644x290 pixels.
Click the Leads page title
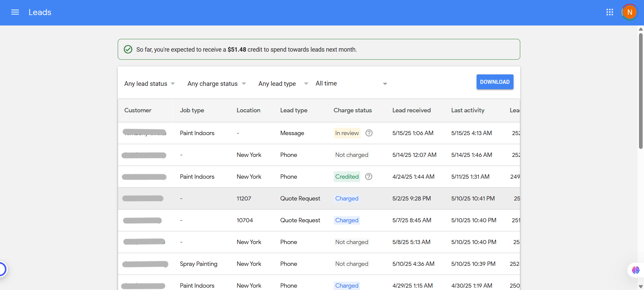(x=40, y=12)
